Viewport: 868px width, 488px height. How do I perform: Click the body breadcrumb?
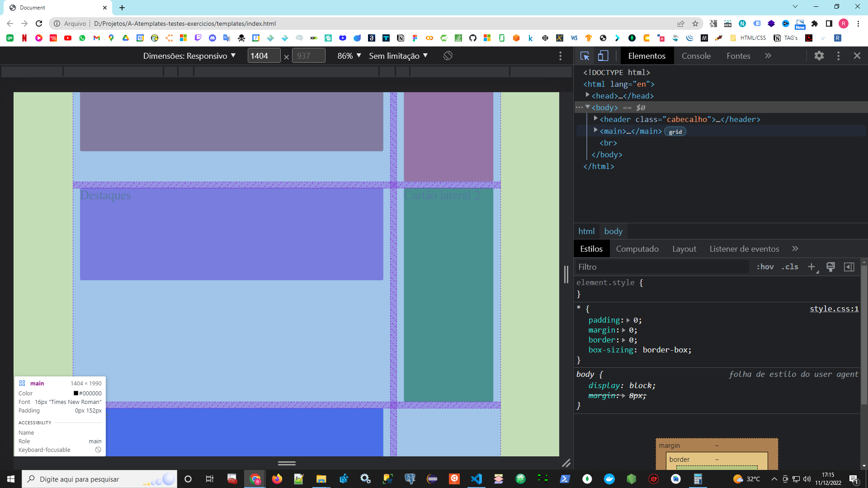click(x=613, y=231)
